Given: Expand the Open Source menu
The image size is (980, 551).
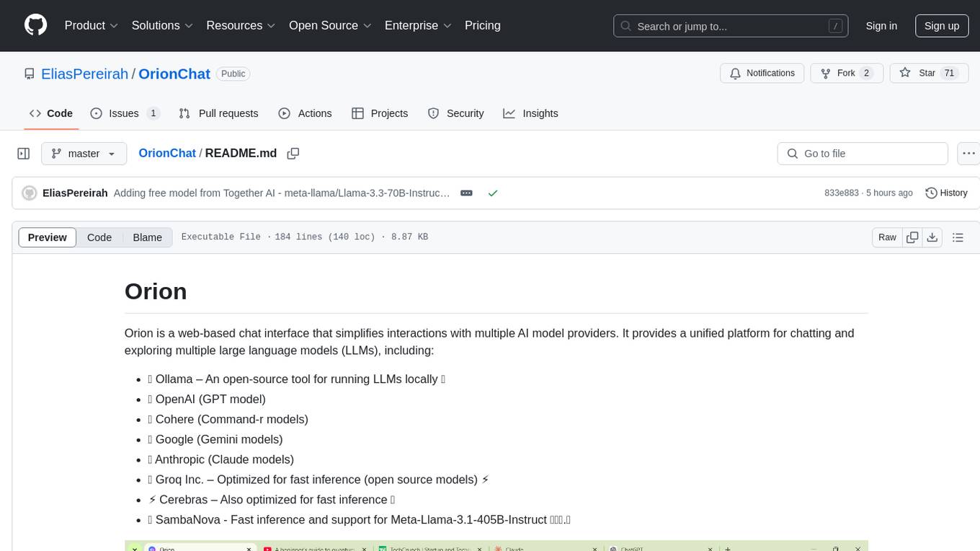Looking at the screenshot, I should (x=330, y=25).
